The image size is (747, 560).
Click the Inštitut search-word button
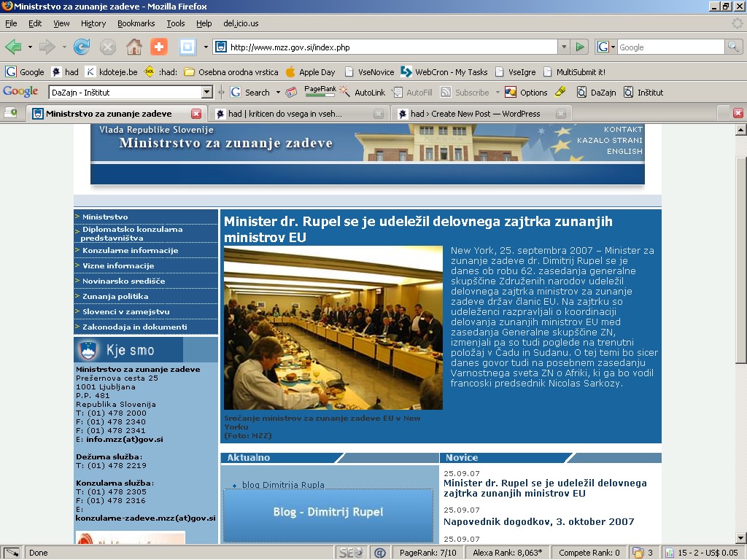(643, 93)
